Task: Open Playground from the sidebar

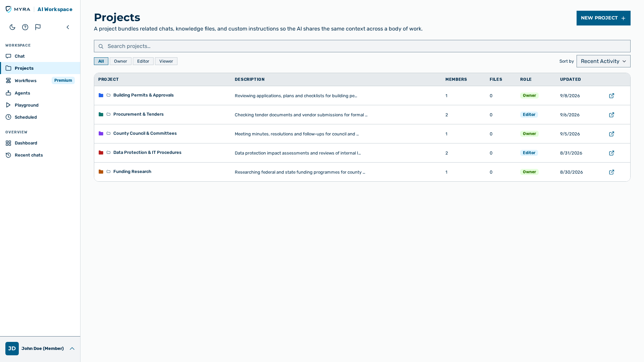Action: point(40,105)
